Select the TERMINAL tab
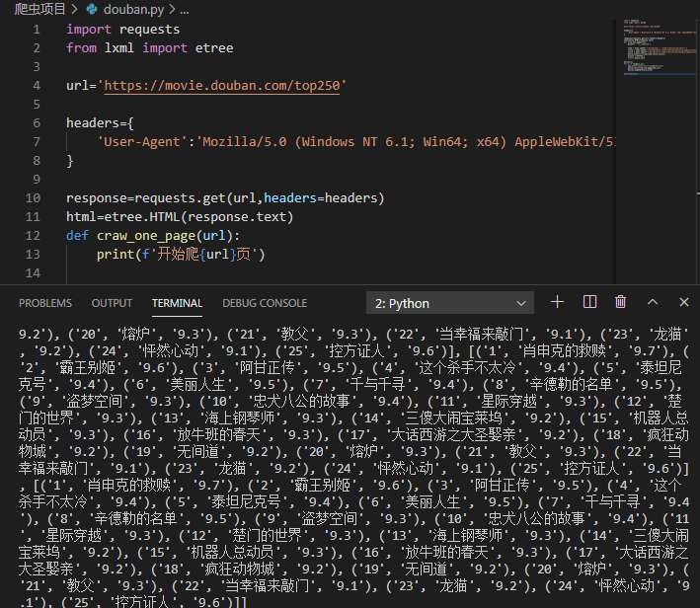 (177, 303)
